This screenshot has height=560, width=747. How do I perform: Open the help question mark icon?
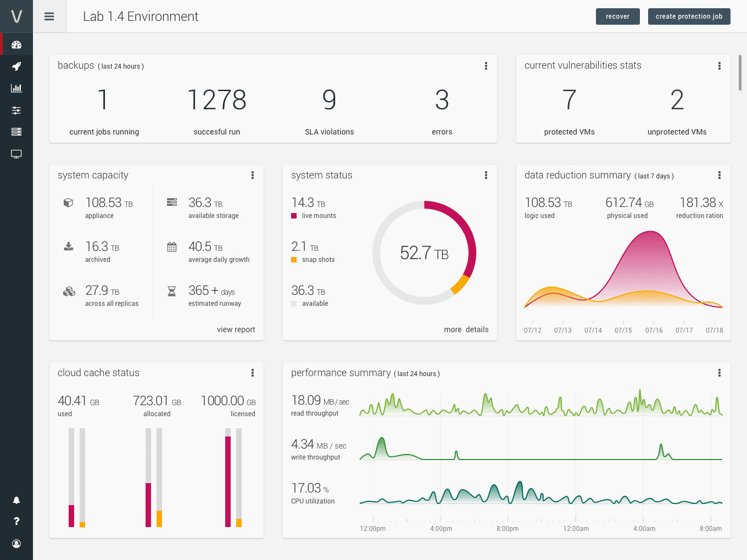tap(16, 521)
